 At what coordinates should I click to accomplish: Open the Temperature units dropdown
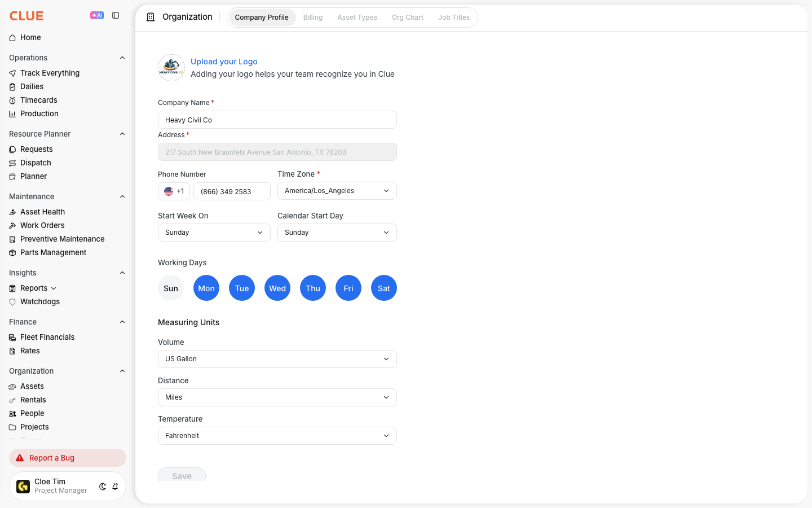click(x=277, y=436)
